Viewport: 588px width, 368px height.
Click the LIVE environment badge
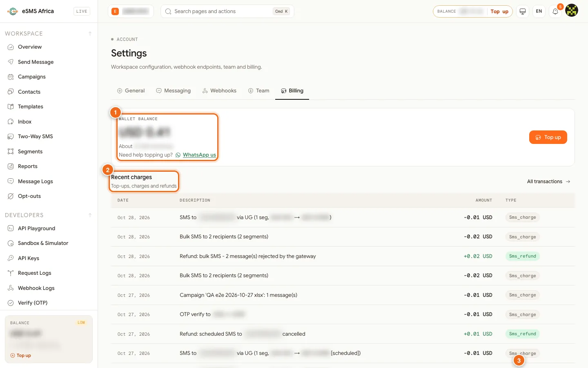[82, 11]
